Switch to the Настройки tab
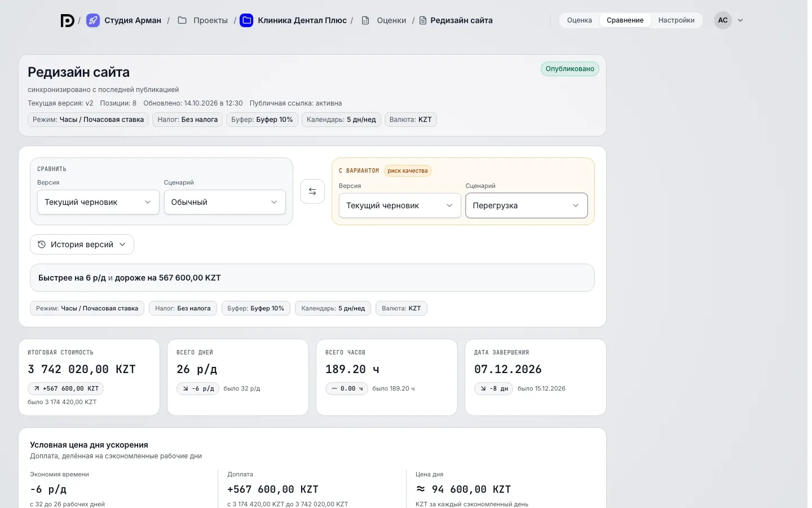Screen dimensions: 812x508 point(676,20)
